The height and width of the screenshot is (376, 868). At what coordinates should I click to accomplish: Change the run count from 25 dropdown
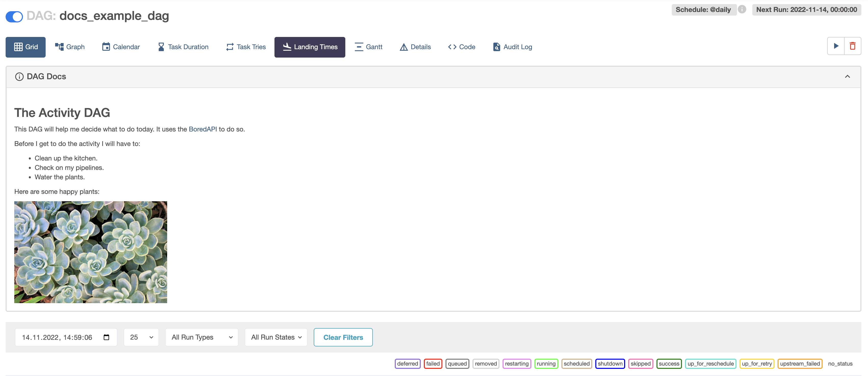141,337
